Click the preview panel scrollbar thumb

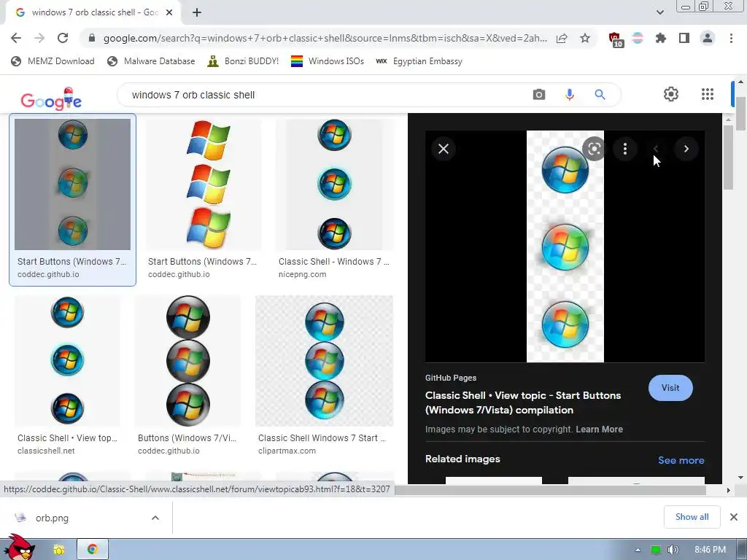pos(727,157)
